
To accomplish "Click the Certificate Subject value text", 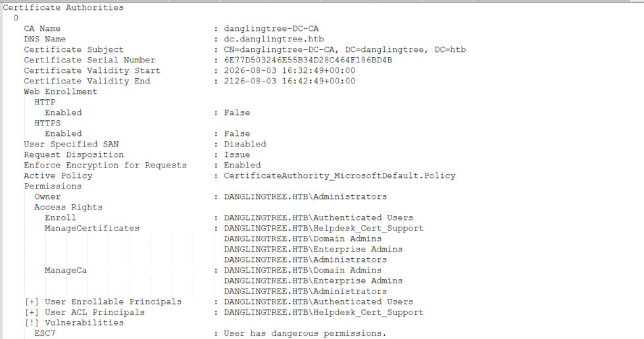I will pyautogui.click(x=345, y=50).
